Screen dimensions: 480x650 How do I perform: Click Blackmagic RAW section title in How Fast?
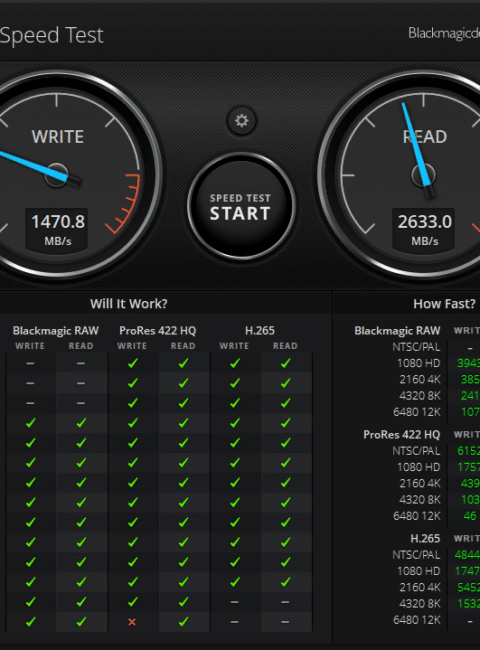397,330
